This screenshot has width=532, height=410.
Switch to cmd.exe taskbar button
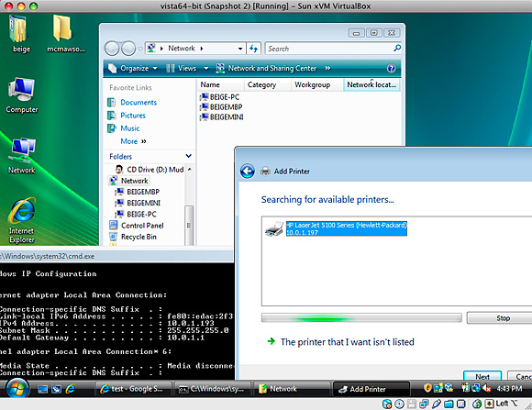tap(212, 389)
